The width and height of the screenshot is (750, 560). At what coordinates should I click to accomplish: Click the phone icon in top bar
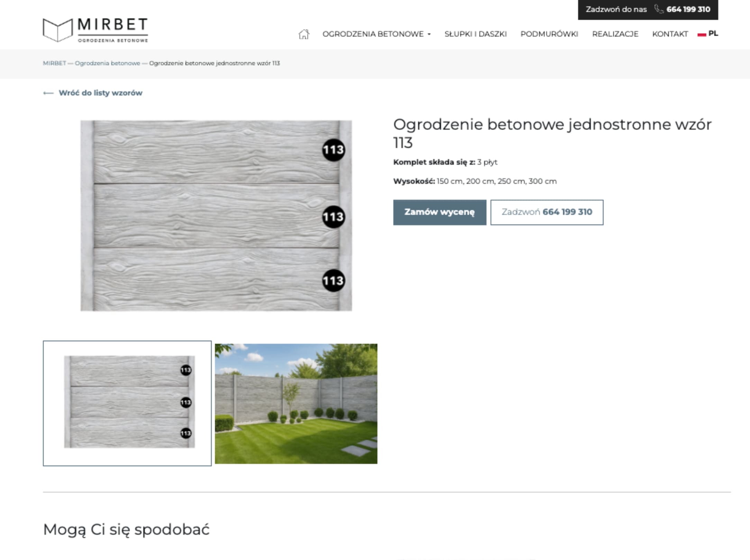click(x=658, y=9)
